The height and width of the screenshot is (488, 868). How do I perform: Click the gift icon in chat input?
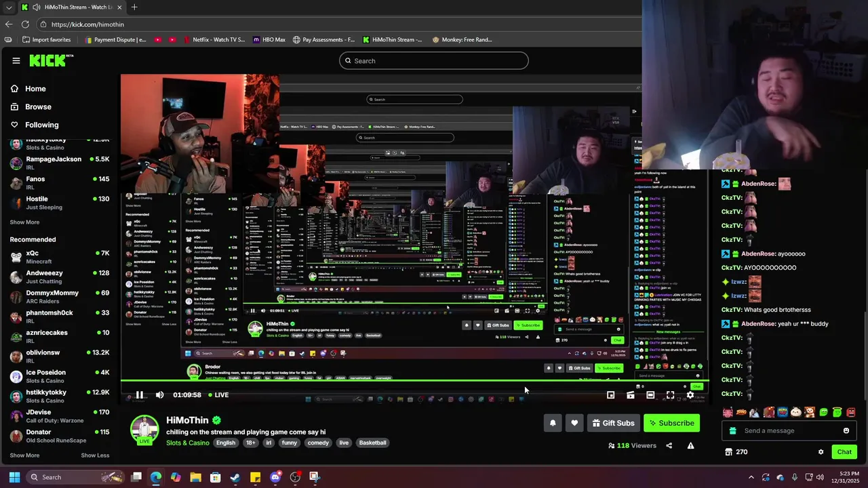[x=732, y=430]
